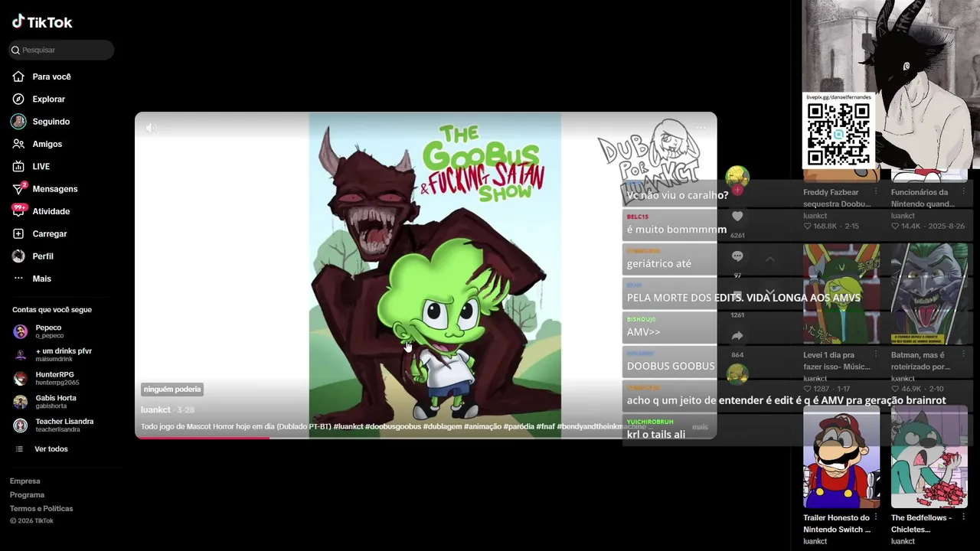The height and width of the screenshot is (551, 980).
Task: Toggle video mute with speaker icon
Action: coord(152,128)
